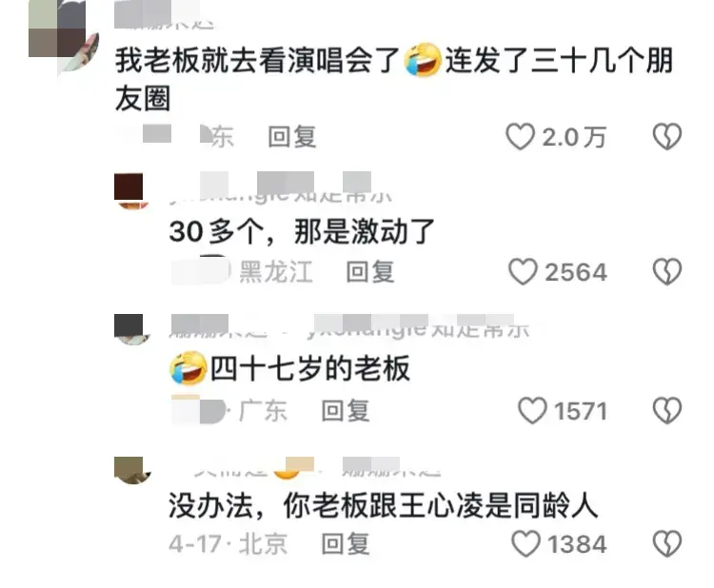The image size is (714, 588).
Task: Open avatar of 王心凌 reply author
Action: coord(132,471)
